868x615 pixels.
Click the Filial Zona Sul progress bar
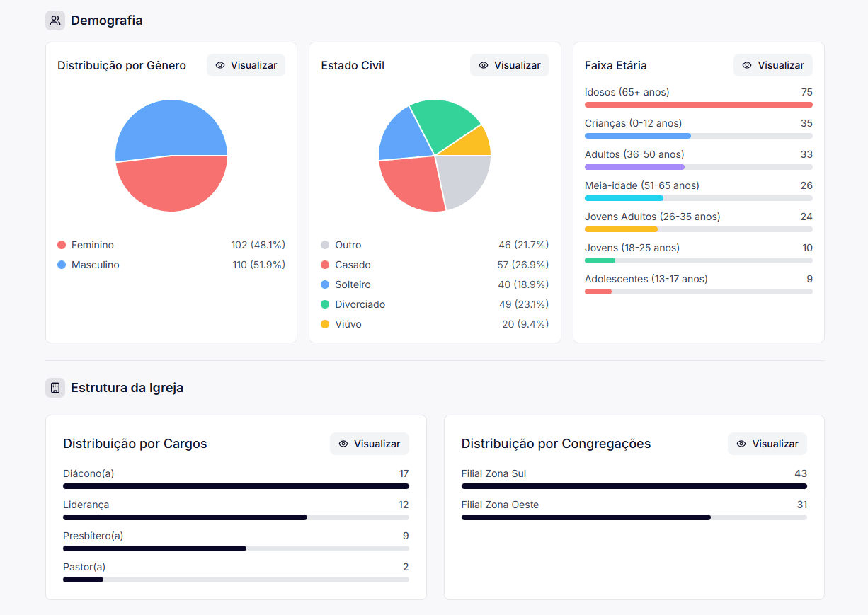click(634, 486)
